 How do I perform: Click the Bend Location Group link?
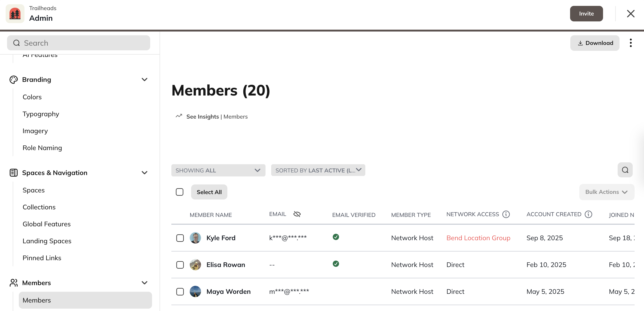click(478, 238)
